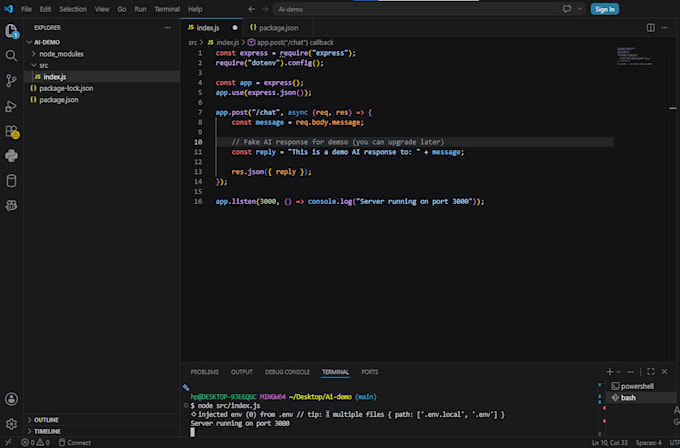The image size is (680, 448).
Task: Open remote window indicator in status bar
Action: point(8,442)
